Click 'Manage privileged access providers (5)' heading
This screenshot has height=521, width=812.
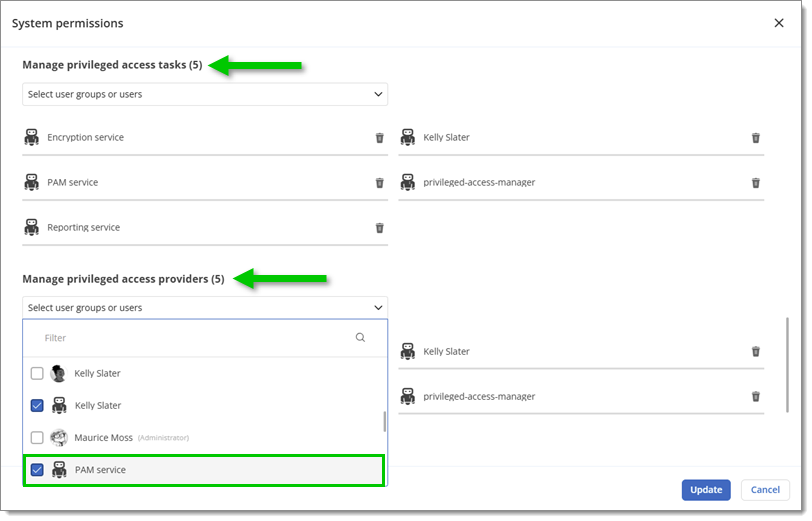click(123, 279)
